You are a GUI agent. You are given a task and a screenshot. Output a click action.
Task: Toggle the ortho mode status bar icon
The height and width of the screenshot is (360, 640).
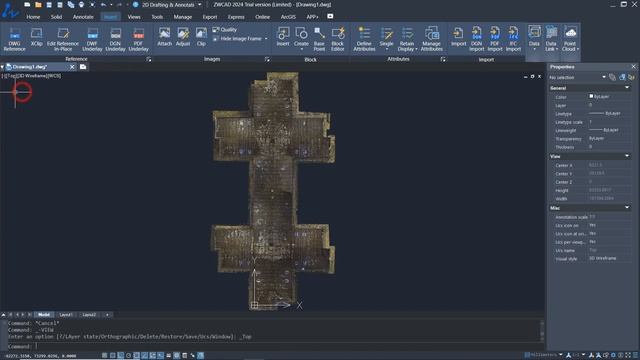coord(121,356)
